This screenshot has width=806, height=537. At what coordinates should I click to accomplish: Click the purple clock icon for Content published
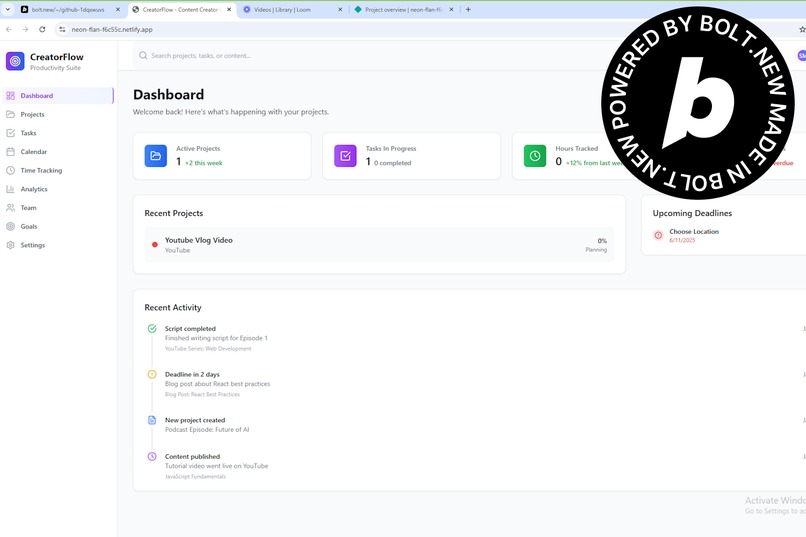coord(152,456)
